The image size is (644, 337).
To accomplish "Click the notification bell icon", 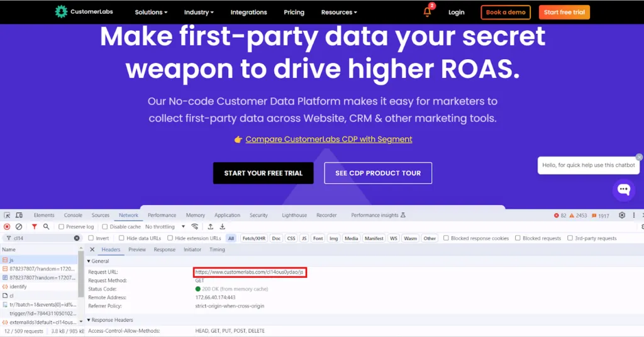I will click(427, 12).
